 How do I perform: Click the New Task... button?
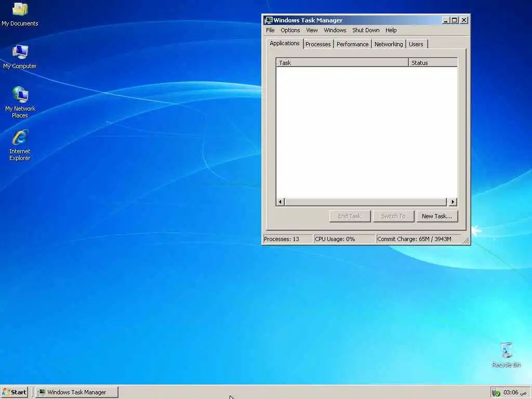click(x=436, y=216)
